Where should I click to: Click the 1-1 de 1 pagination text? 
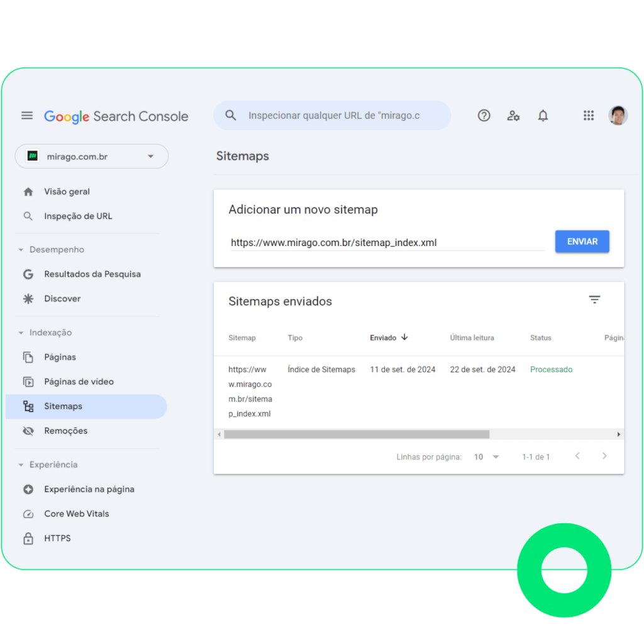[536, 457]
